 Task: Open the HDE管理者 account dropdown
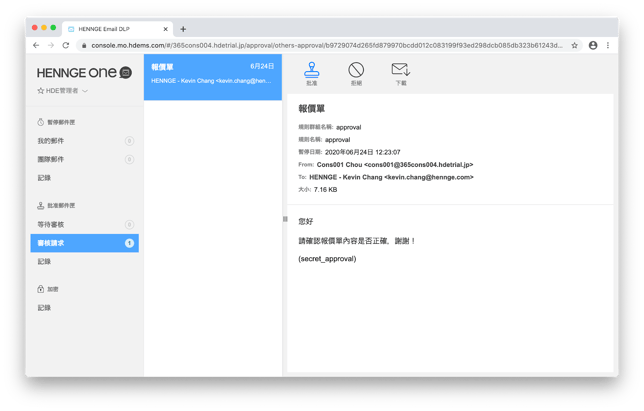(x=62, y=91)
